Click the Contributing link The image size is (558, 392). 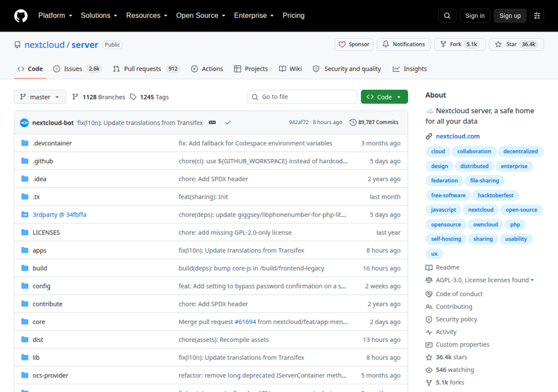454,307
